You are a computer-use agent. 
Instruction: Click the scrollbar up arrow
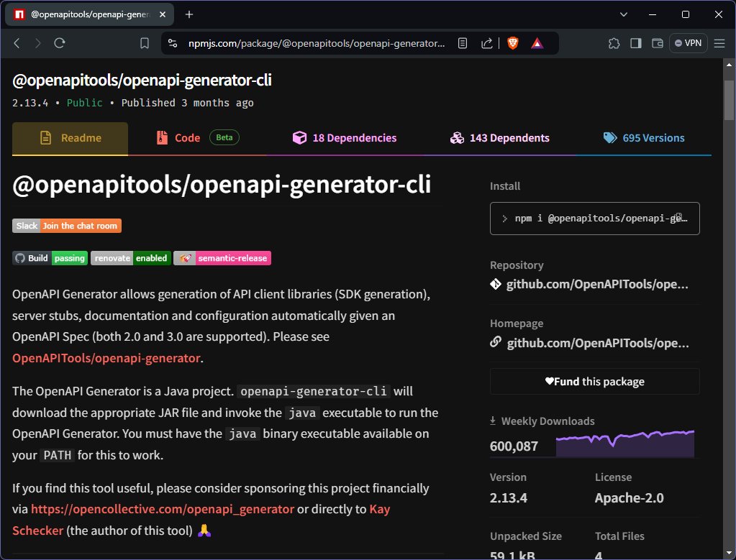729,64
